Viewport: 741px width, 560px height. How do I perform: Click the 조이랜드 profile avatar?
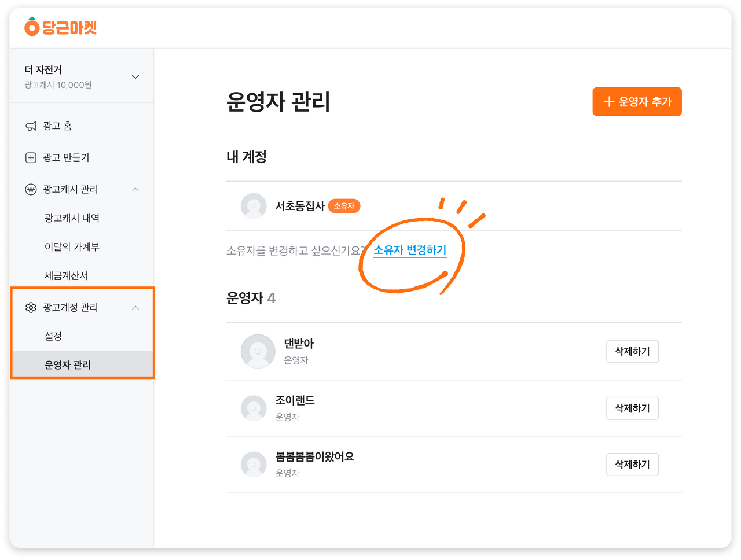[254, 408]
